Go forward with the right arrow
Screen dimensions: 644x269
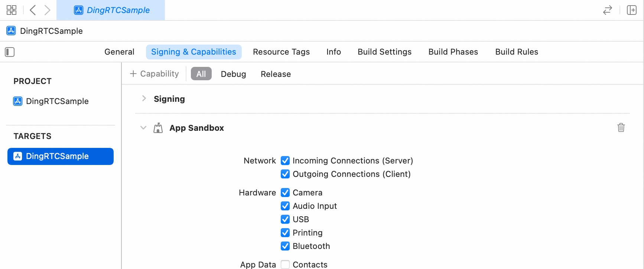click(47, 10)
